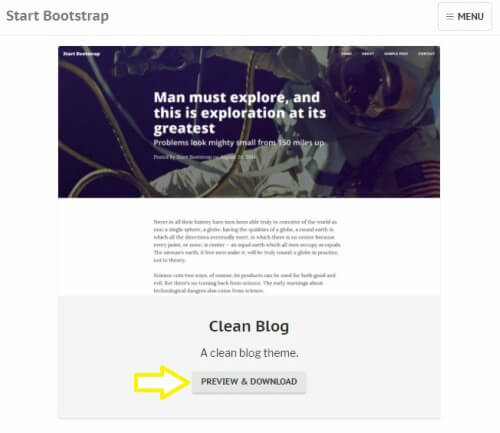This screenshot has height=433, width=500.
Task: Click the hamburger icon beside MENU
Action: [450, 16]
